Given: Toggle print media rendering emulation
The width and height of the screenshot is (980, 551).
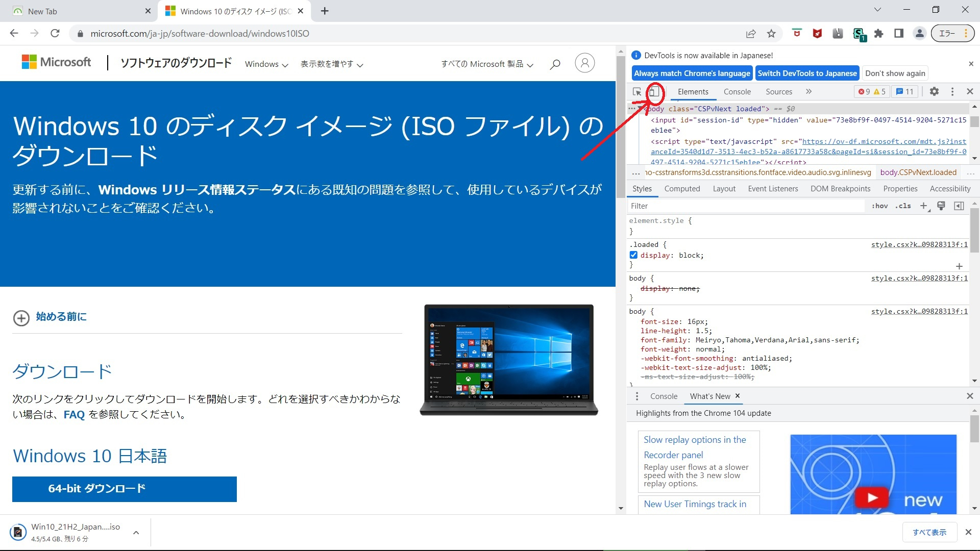Looking at the screenshot, I should coord(941,206).
